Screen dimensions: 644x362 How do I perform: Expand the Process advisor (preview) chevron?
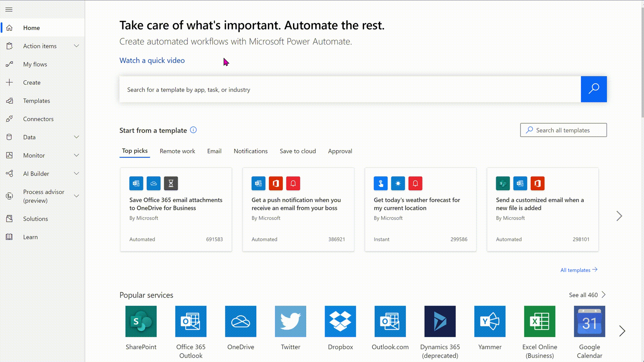[76, 196]
